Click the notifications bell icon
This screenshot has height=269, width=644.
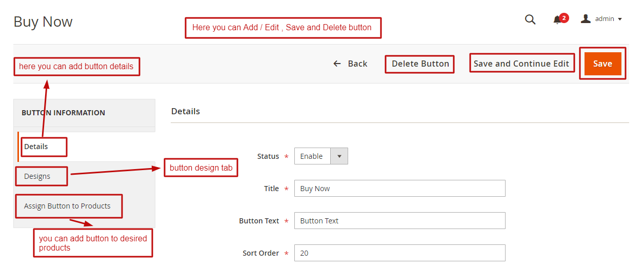tap(557, 20)
